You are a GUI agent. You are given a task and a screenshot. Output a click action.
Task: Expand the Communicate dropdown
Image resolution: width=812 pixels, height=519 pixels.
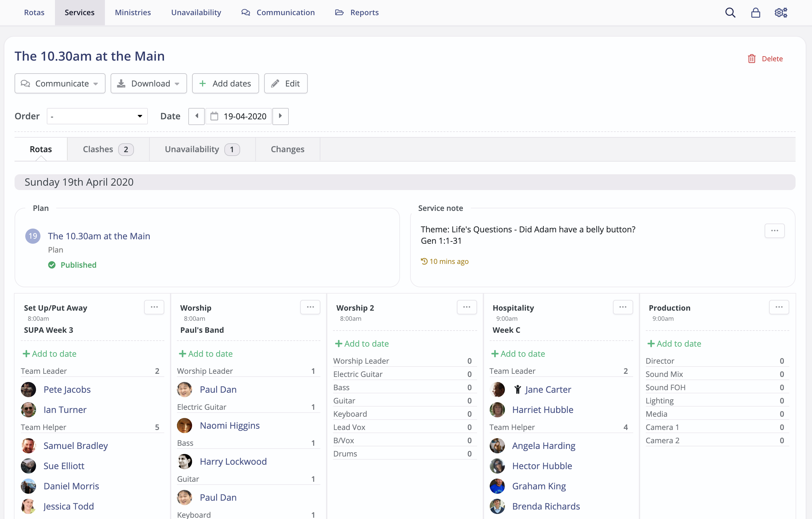60,83
